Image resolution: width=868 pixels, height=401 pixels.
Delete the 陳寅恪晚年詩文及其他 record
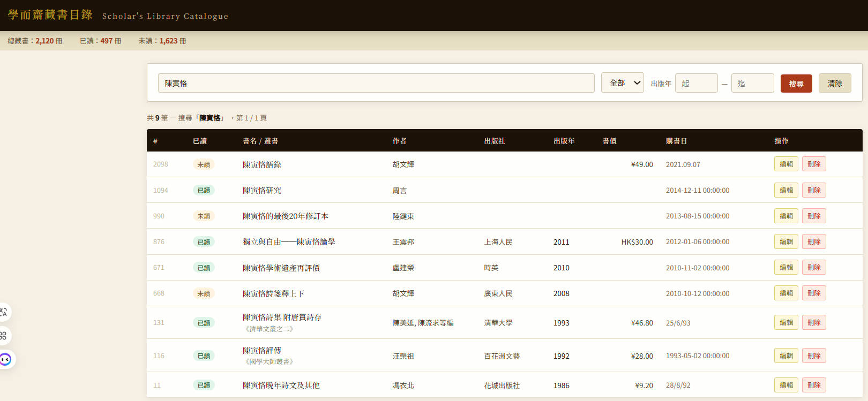[814, 385]
